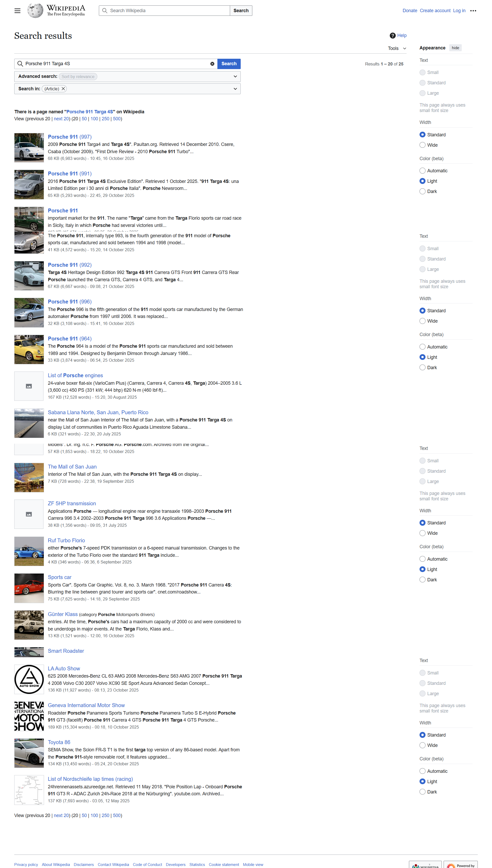Open the List of Porsche engines article
This screenshot has height=868, width=492.
point(75,375)
